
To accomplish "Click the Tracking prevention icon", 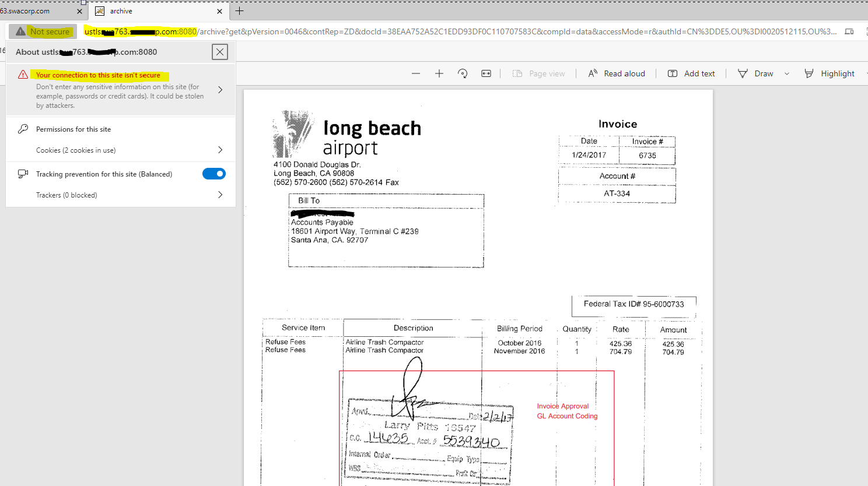I will (x=23, y=174).
